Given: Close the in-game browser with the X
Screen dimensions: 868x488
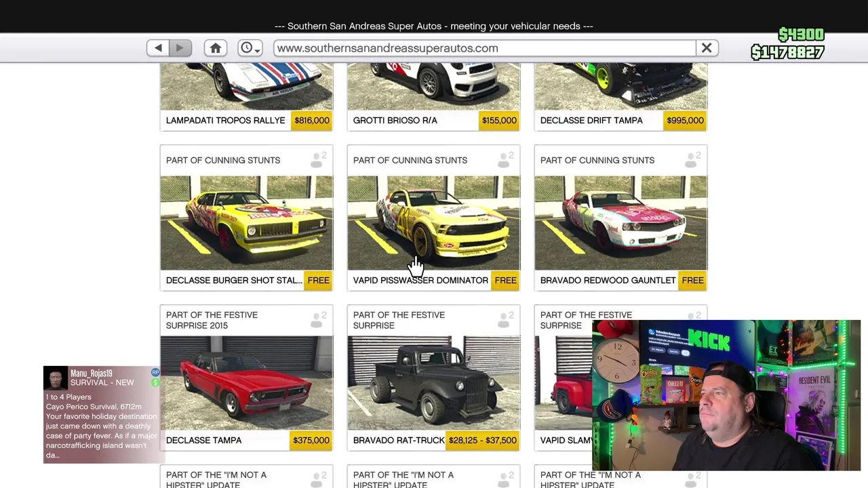Looking at the screenshot, I should pyautogui.click(x=707, y=48).
